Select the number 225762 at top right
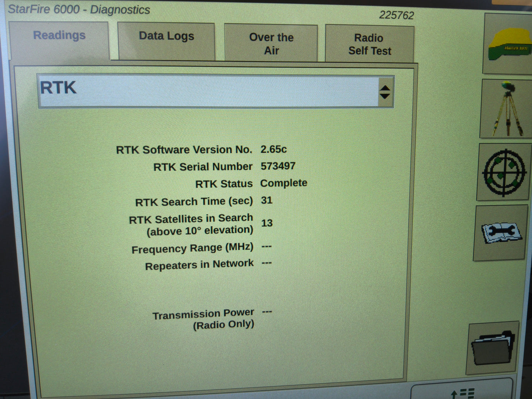Image resolution: width=532 pixels, height=399 pixels. click(x=397, y=15)
